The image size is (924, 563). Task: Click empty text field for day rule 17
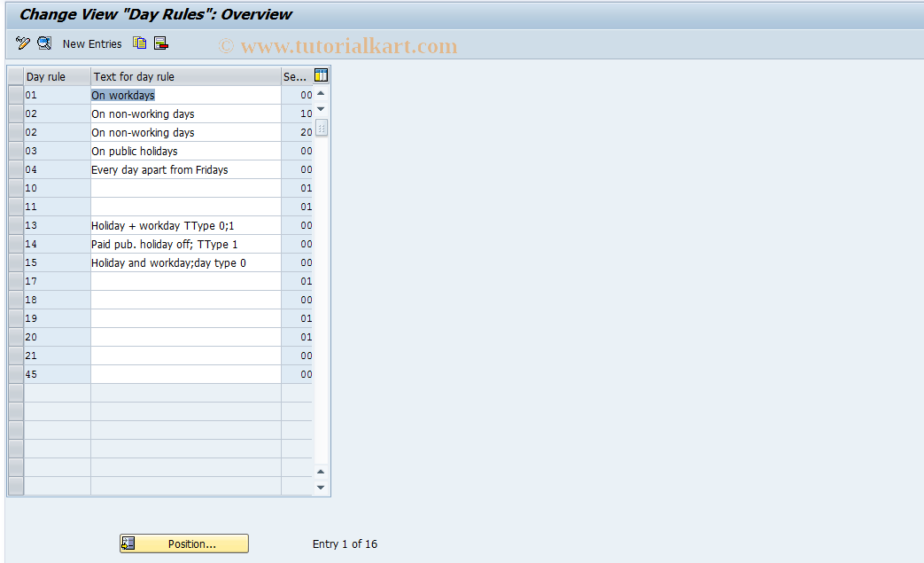click(x=186, y=281)
